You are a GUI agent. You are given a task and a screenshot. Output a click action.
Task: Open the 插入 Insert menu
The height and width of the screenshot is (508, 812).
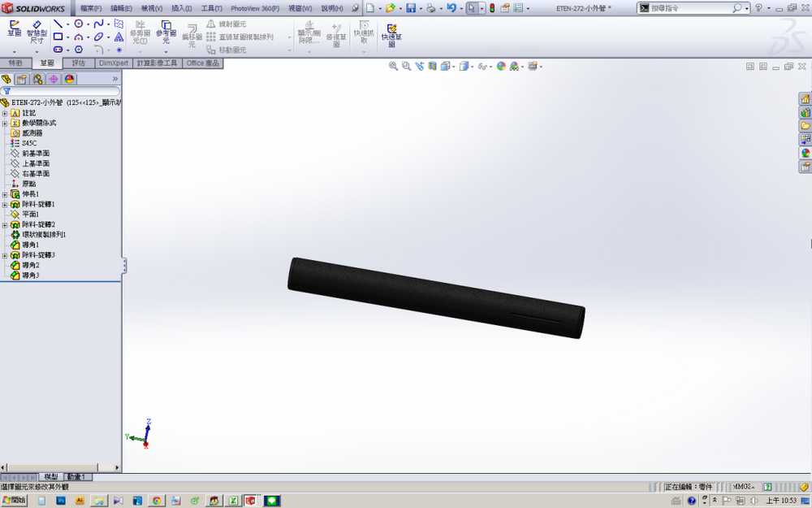coord(181,8)
